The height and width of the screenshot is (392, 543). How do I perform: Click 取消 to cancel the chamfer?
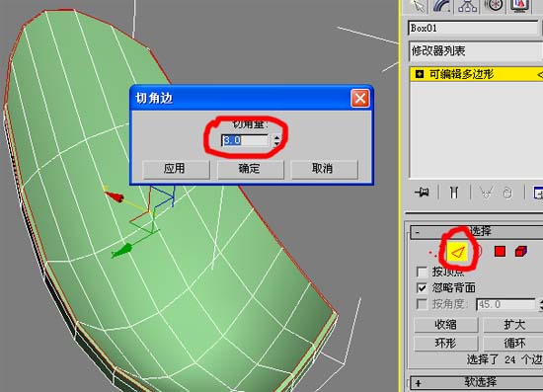coord(324,169)
